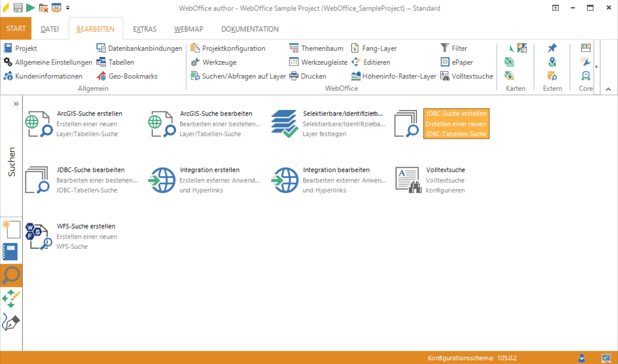Image resolution: width=618 pixels, height=364 pixels.
Task: Click the table icon in the quick access toolbar
Action: pyautogui.click(x=57, y=8)
